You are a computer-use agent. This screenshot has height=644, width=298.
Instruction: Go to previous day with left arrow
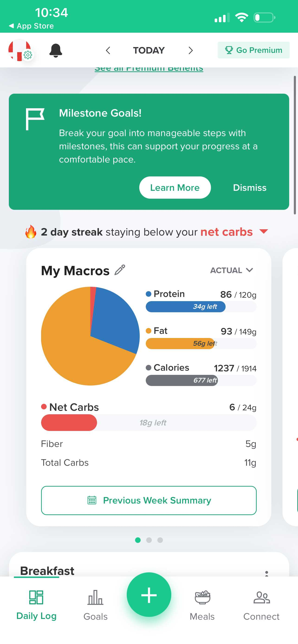(108, 51)
